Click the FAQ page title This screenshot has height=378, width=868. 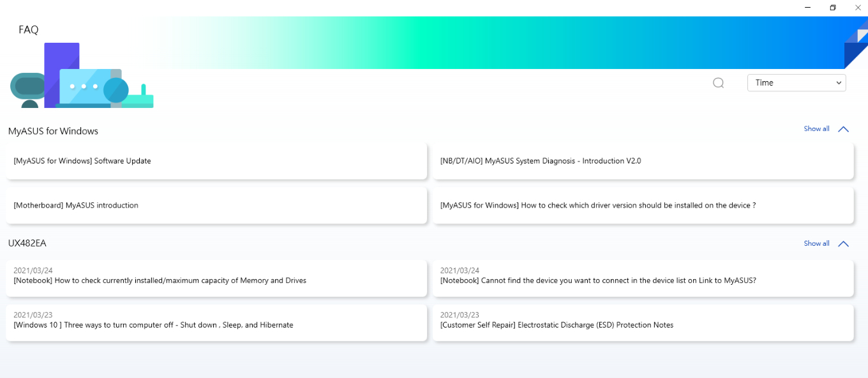(29, 30)
